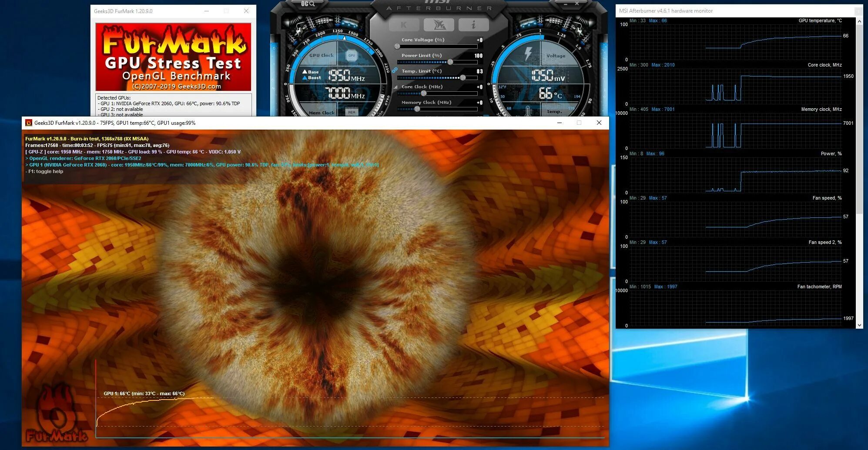Click the 'Min : 300 Max : 2010' core clock label
Screen dimensions: 868x450
pyautogui.click(x=652, y=65)
